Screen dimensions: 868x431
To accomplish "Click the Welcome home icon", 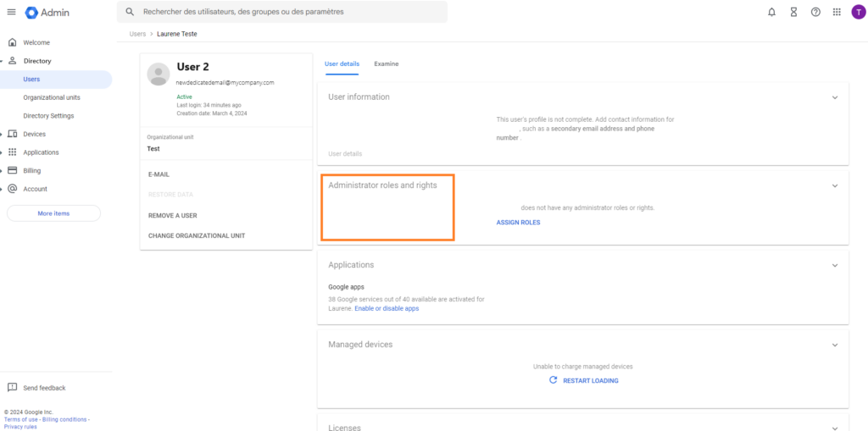I will (x=12, y=42).
